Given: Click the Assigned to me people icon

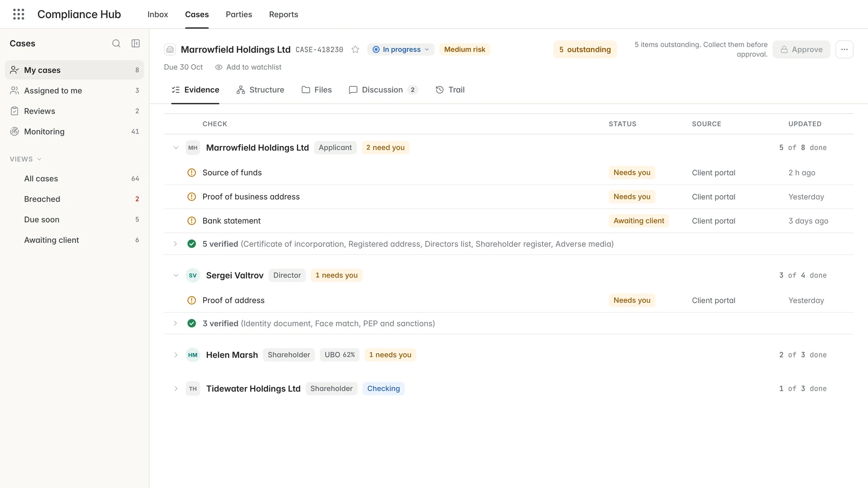Looking at the screenshot, I should pyautogui.click(x=14, y=90).
